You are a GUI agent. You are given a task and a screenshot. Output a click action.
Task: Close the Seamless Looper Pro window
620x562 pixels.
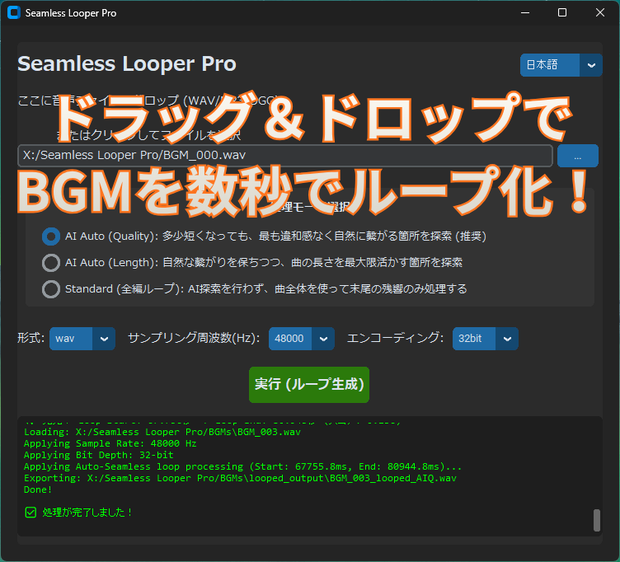(x=600, y=13)
